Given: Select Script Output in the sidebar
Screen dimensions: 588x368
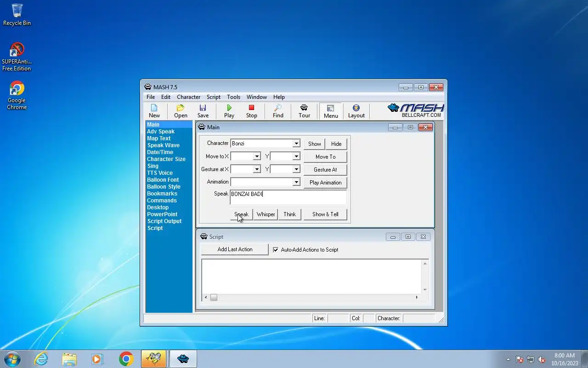Looking at the screenshot, I should [164, 221].
